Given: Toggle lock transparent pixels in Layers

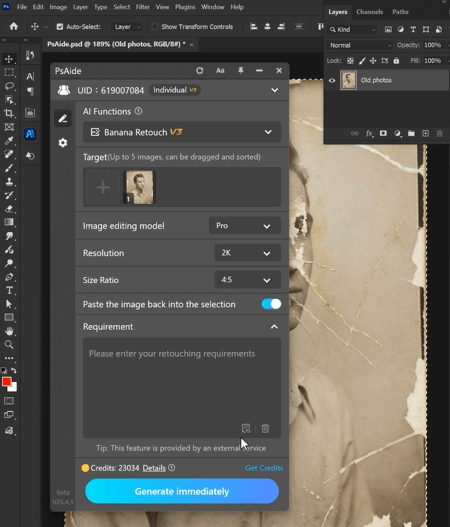Looking at the screenshot, I should pyautogui.click(x=350, y=61).
